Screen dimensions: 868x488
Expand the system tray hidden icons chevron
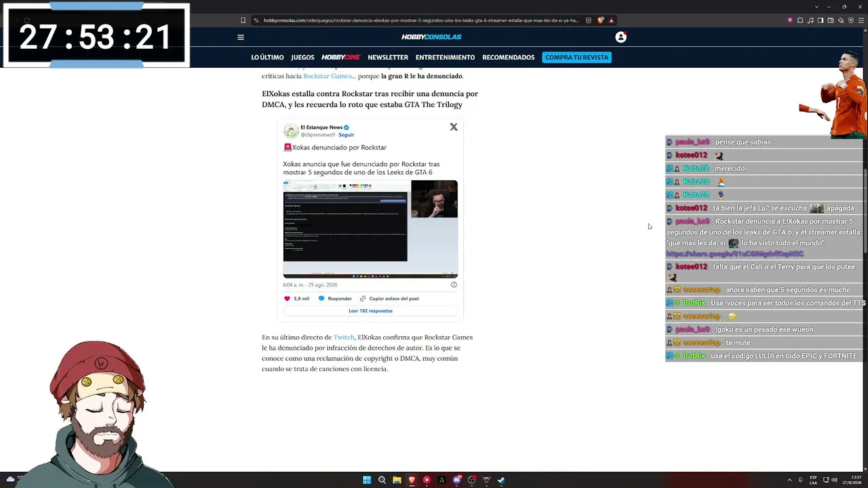tap(789, 480)
